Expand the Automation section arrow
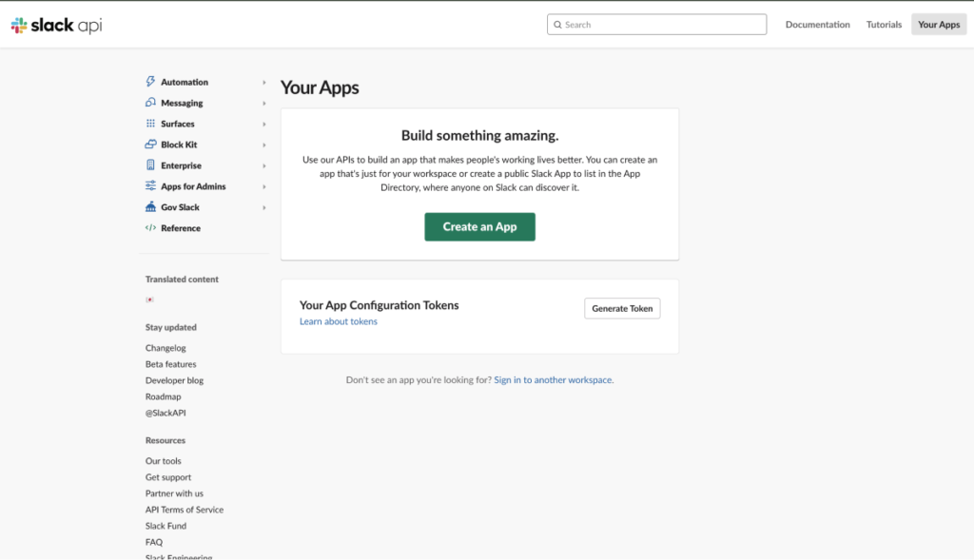 pyautogui.click(x=264, y=83)
